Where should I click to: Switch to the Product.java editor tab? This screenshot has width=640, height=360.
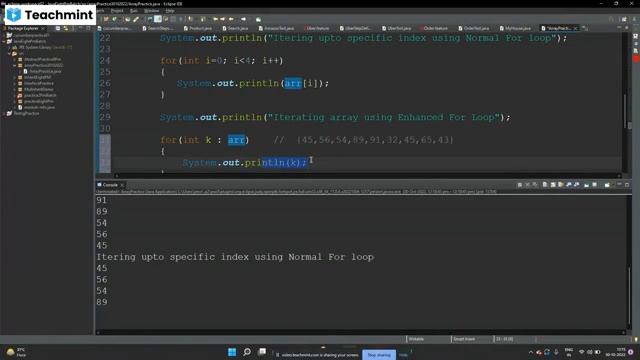tap(198, 28)
